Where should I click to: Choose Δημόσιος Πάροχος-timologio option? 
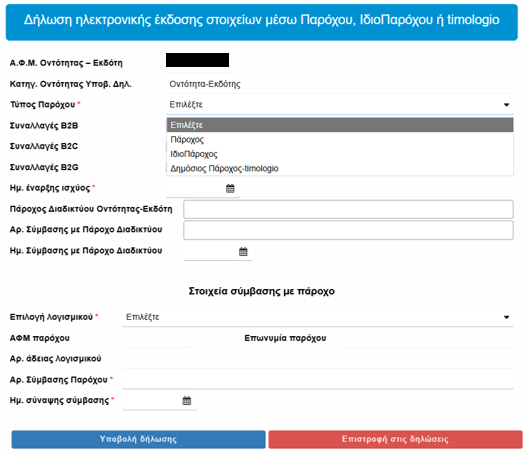[x=340, y=168]
